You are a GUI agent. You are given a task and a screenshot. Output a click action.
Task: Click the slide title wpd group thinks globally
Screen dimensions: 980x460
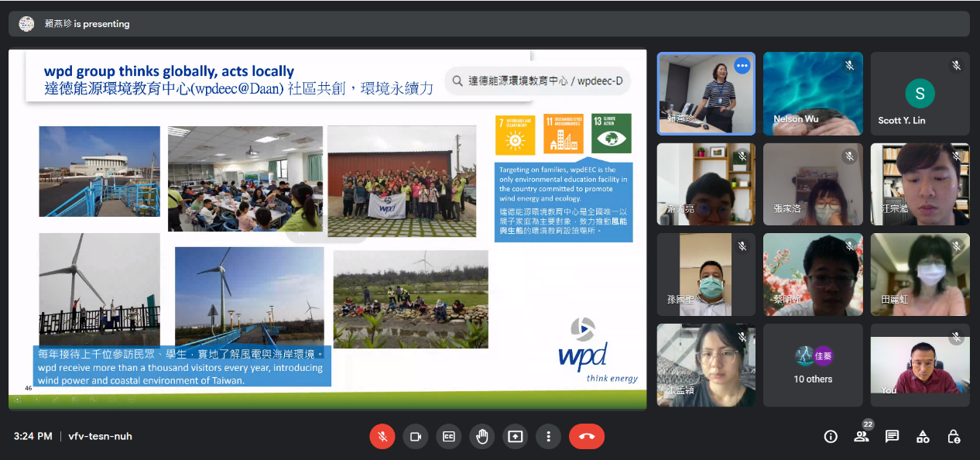(x=169, y=71)
